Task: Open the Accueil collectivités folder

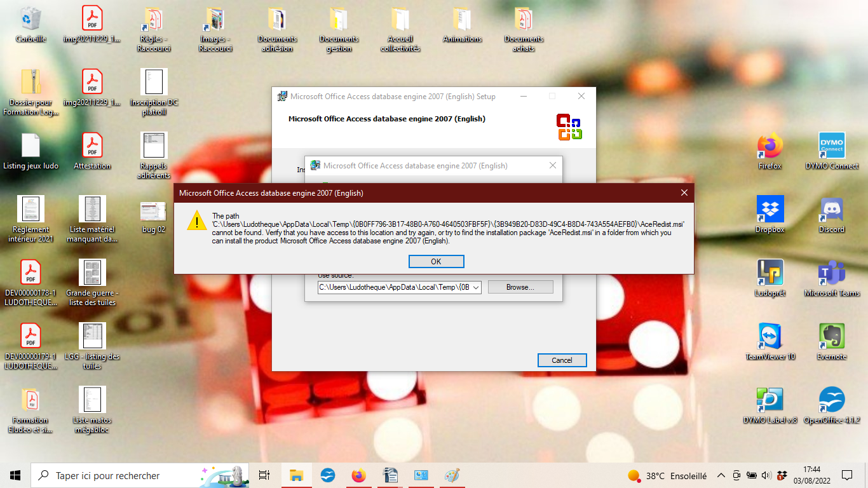Action: tap(400, 29)
